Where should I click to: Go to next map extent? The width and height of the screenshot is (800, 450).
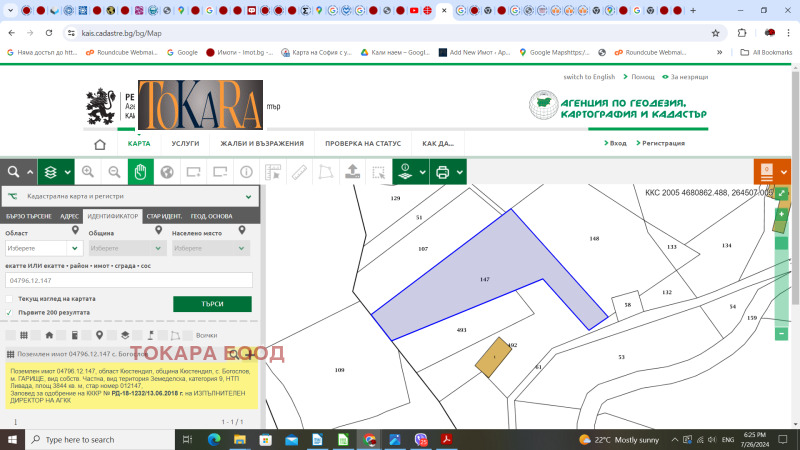(x=220, y=172)
